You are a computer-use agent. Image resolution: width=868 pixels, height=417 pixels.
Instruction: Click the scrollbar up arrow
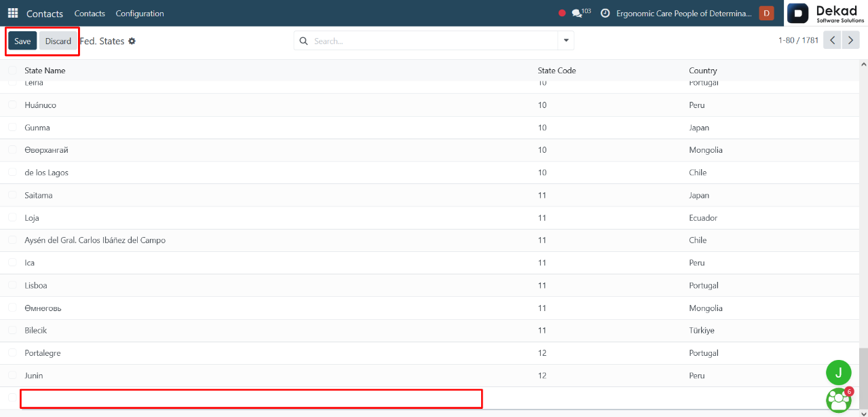pyautogui.click(x=863, y=65)
